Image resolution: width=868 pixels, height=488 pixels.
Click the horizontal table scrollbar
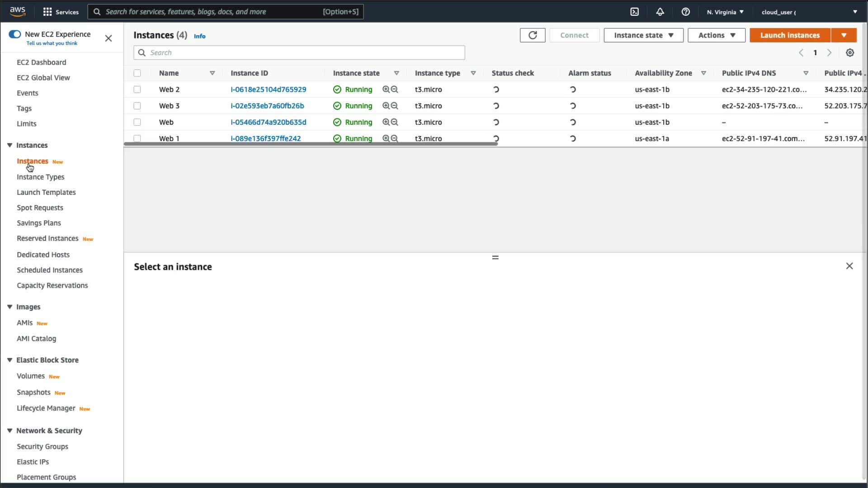(311, 144)
